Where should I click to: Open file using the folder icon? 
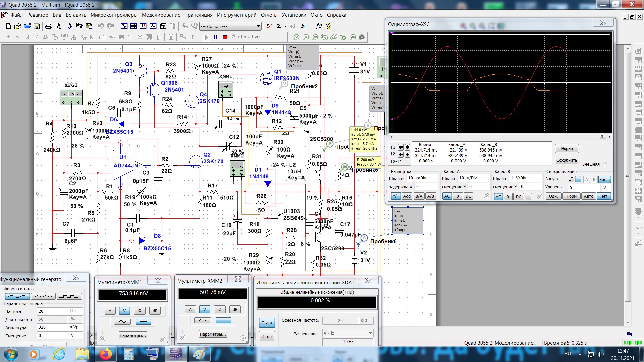click(18, 26)
